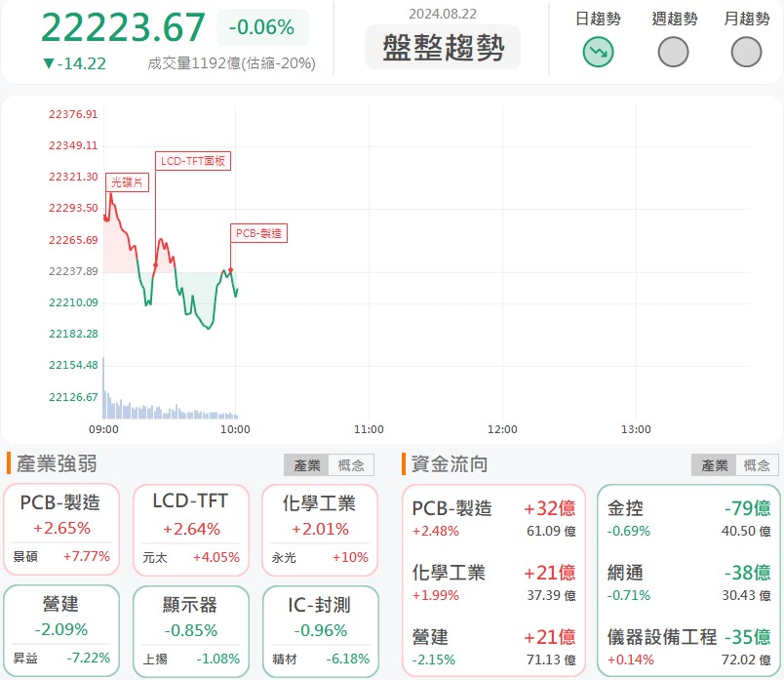
Task: Click the 日趨勢 label
Action: [598, 19]
